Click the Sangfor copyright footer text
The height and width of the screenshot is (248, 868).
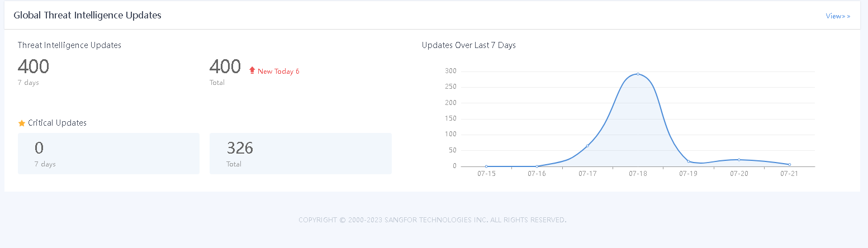point(432,220)
